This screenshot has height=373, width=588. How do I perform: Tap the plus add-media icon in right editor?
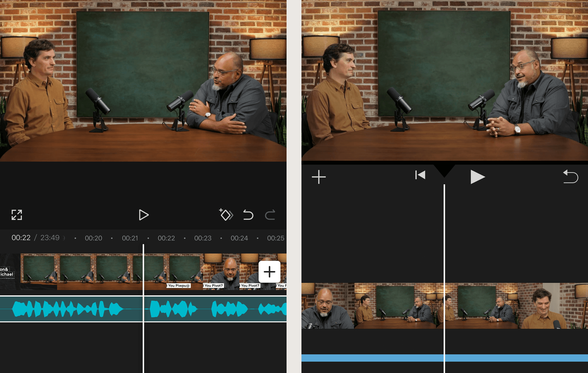pyautogui.click(x=319, y=177)
